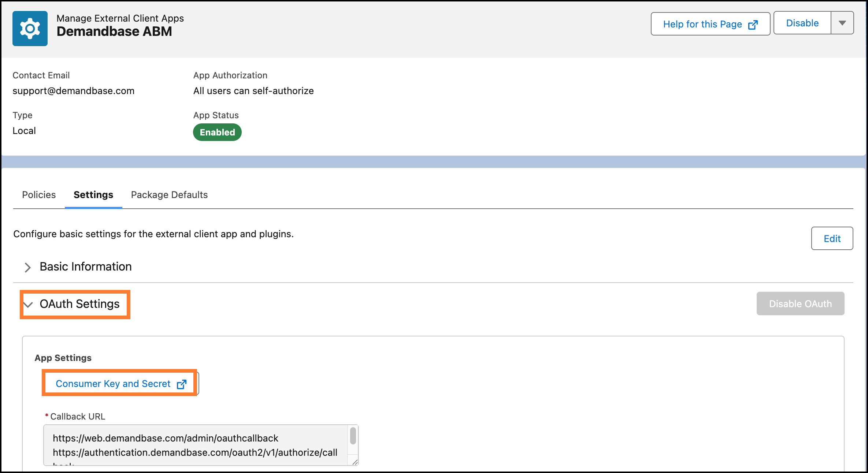Click the gear app icon in header
868x473 pixels.
click(30, 29)
